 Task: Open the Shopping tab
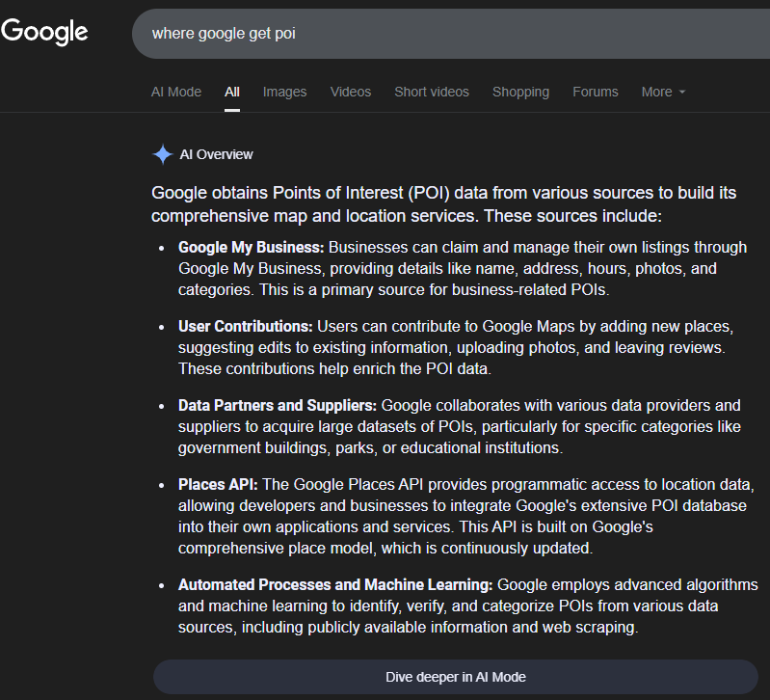[x=521, y=92]
